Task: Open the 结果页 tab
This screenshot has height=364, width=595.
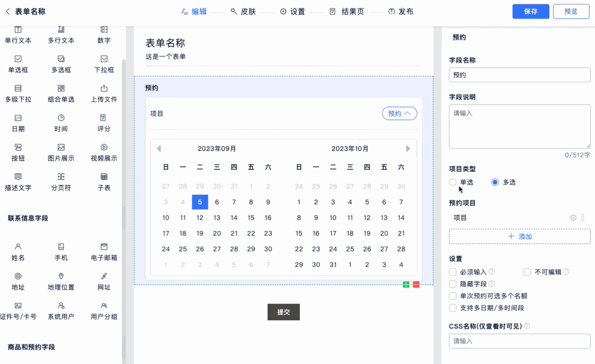Action: pos(347,12)
